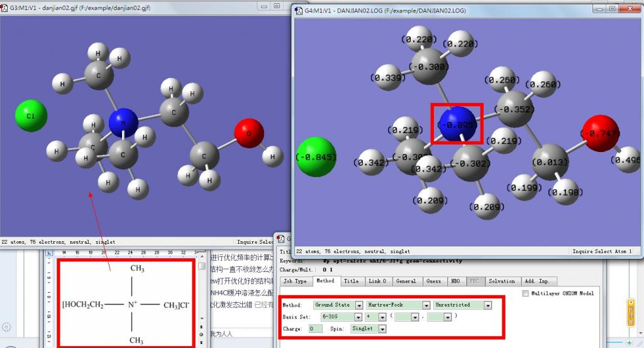The width and height of the screenshot is (644, 348).
Task: Select the green Cl atom in G3 window
Action: pos(31,116)
